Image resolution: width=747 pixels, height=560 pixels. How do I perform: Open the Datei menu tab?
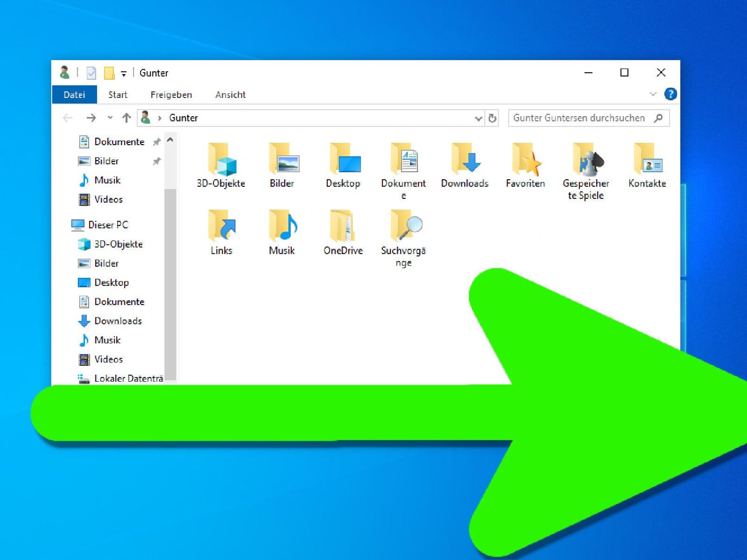[x=74, y=95]
